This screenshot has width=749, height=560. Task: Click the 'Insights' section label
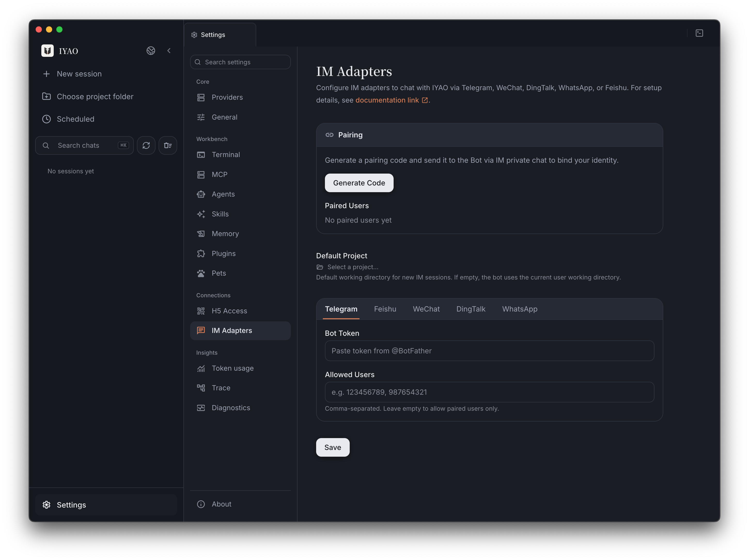click(x=207, y=353)
